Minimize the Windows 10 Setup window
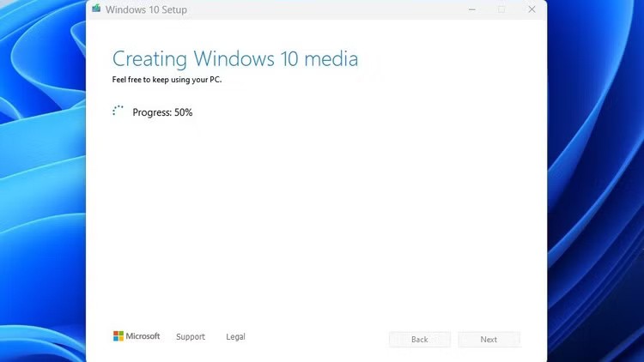Image resolution: width=644 pixels, height=362 pixels. coord(471,9)
